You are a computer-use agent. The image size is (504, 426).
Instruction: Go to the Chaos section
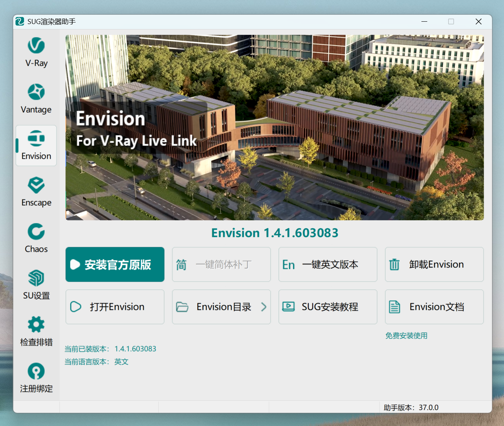point(36,238)
